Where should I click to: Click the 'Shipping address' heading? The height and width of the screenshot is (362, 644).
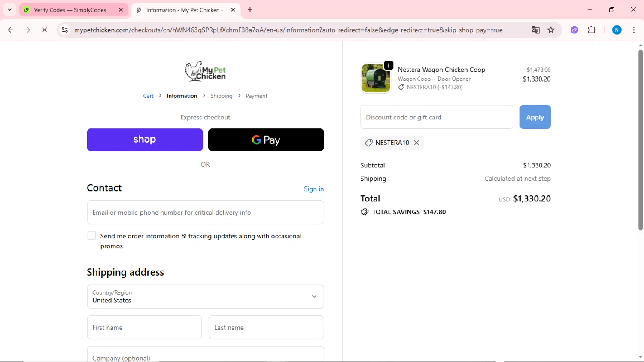[125, 272]
